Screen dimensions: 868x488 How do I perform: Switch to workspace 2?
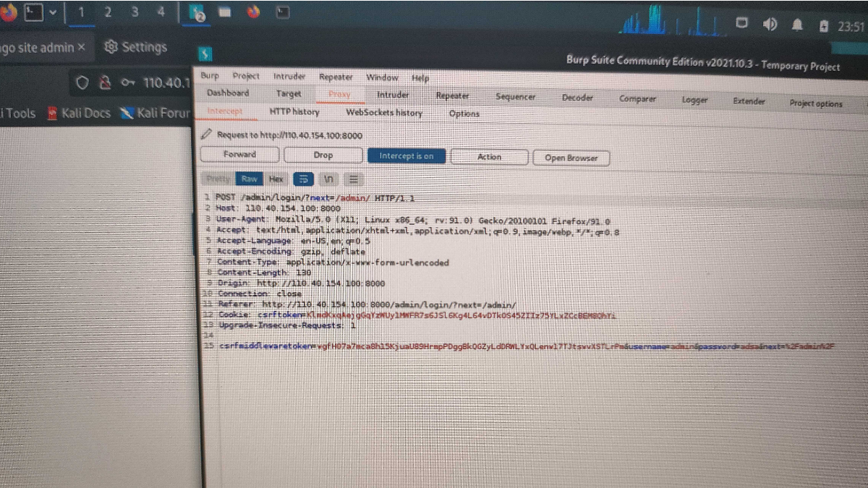tap(108, 12)
